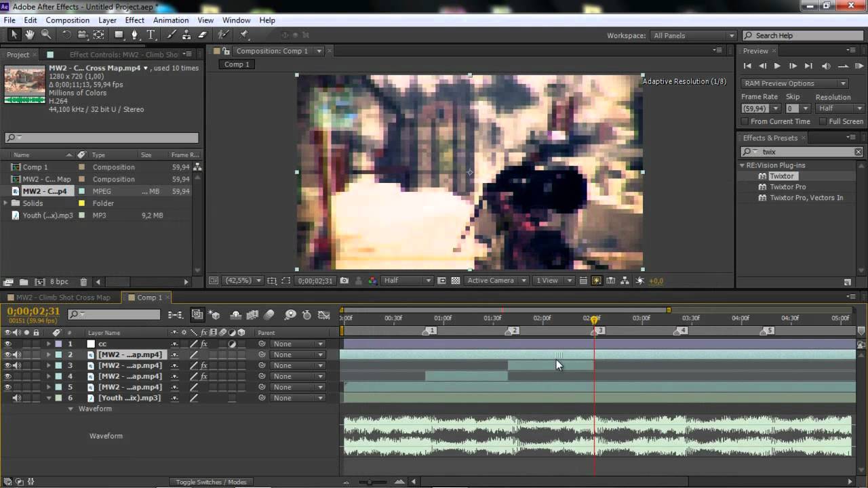Select the Selection arrow tool

(14, 35)
